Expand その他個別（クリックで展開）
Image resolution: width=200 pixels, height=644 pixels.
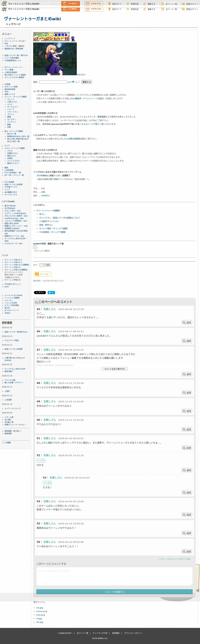tap(53, 232)
